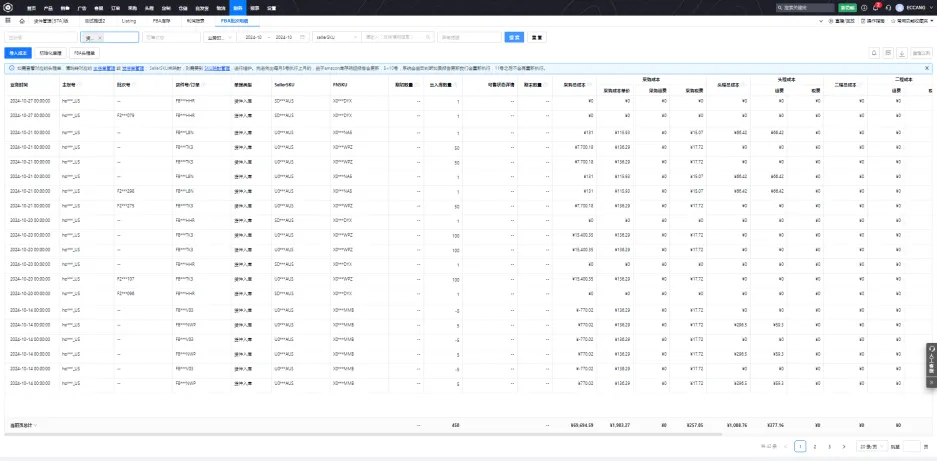Click the custom columns button above the table
The image size is (937, 461).
point(922,53)
